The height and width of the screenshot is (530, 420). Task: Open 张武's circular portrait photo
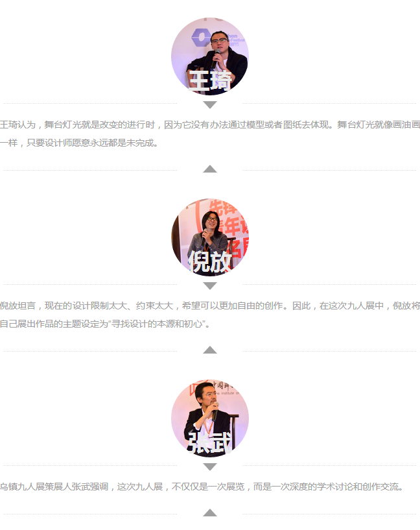[210, 418]
